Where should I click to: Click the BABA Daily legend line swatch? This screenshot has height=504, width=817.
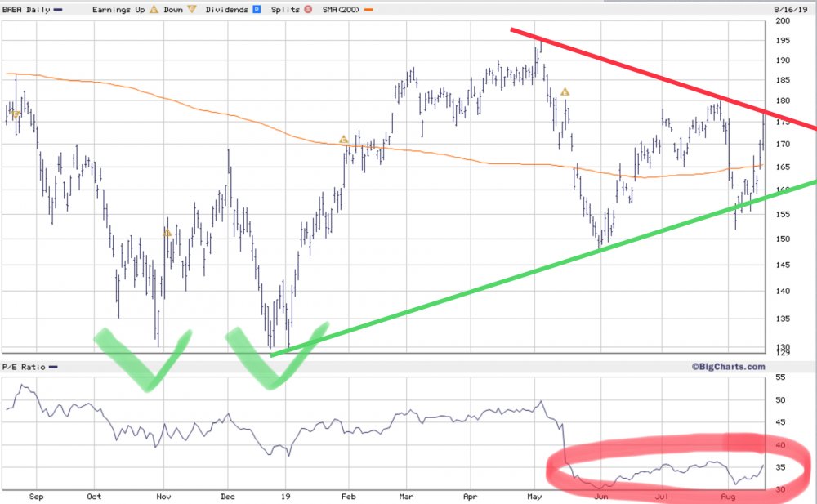58,9
